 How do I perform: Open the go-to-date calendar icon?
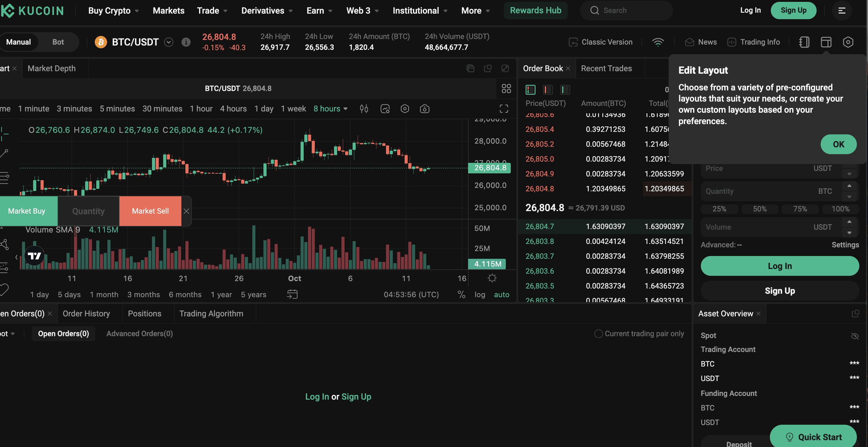[292, 294]
